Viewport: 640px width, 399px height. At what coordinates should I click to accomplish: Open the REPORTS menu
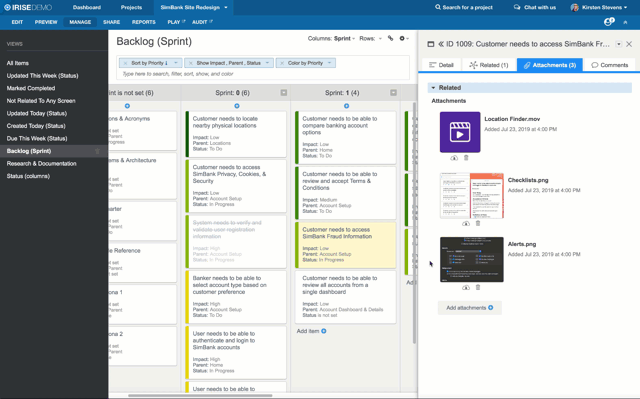pyautogui.click(x=144, y=22)
